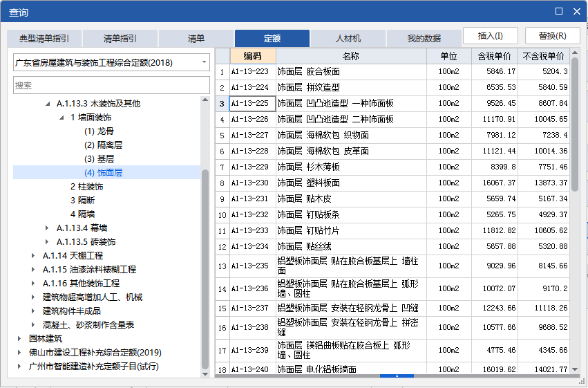
Task: Click the 单位 column header
Action: [449, 56]
